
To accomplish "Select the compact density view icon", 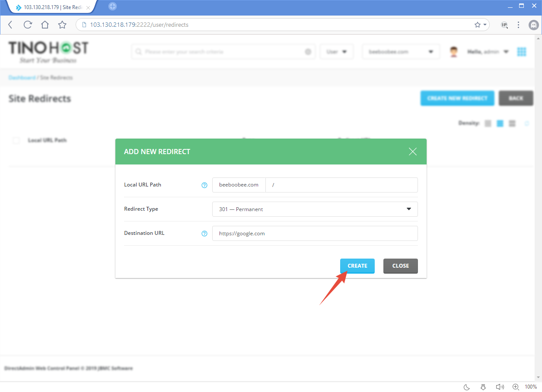I will click(488, 123).
